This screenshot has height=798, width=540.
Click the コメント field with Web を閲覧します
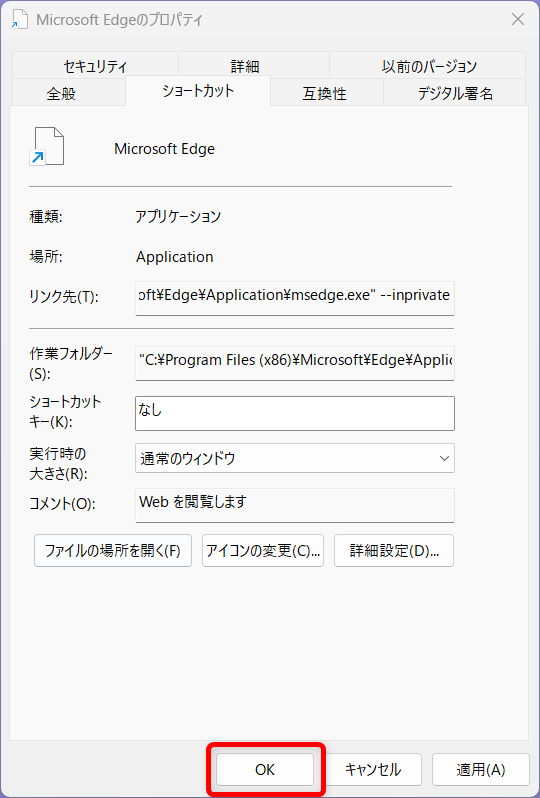tap(295, 505)
